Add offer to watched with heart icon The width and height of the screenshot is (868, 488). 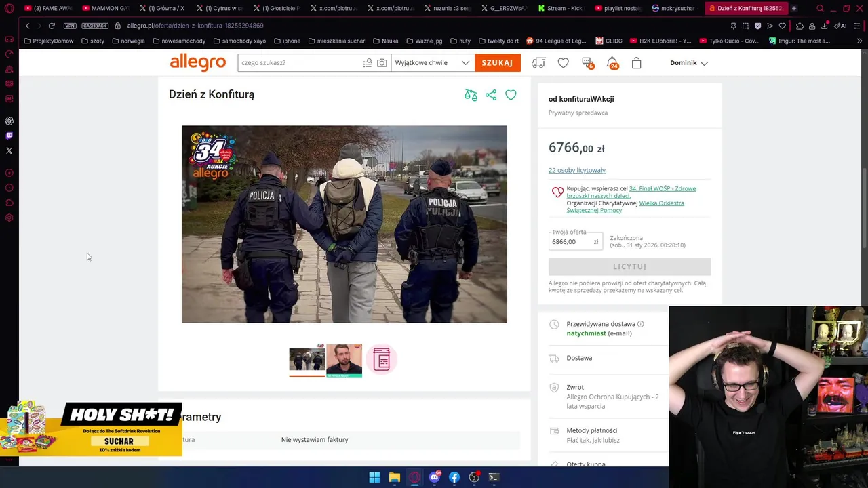tap(511, 95)
